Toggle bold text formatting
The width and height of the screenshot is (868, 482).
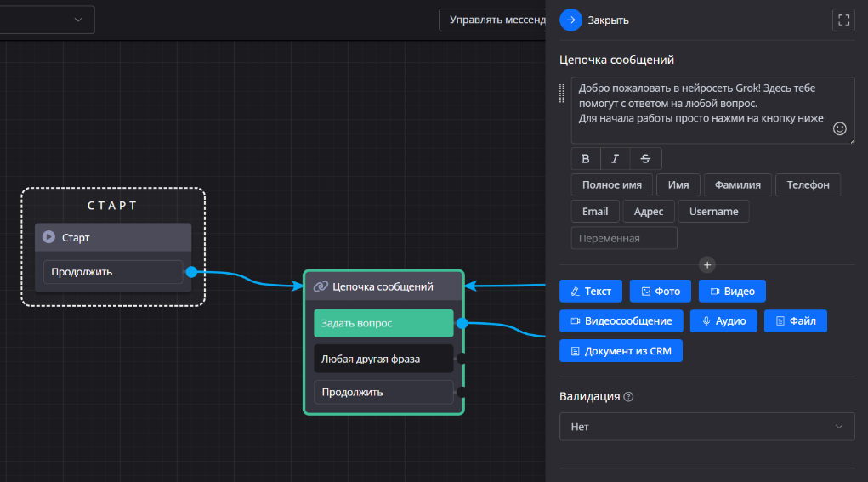click(585, 159)
